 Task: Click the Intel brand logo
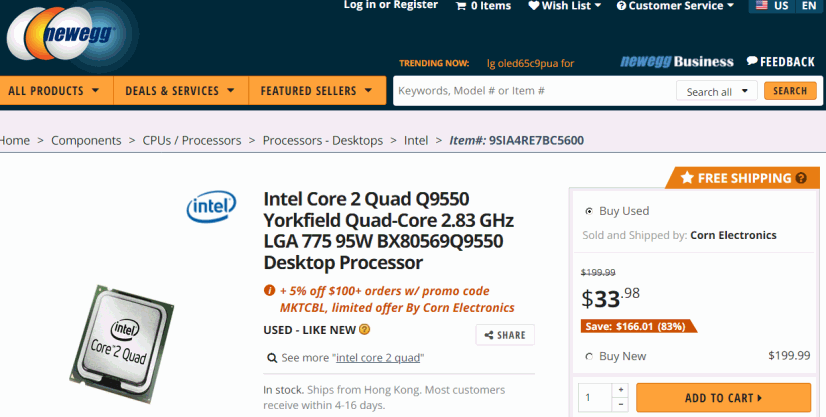click(x=211, y=206)
